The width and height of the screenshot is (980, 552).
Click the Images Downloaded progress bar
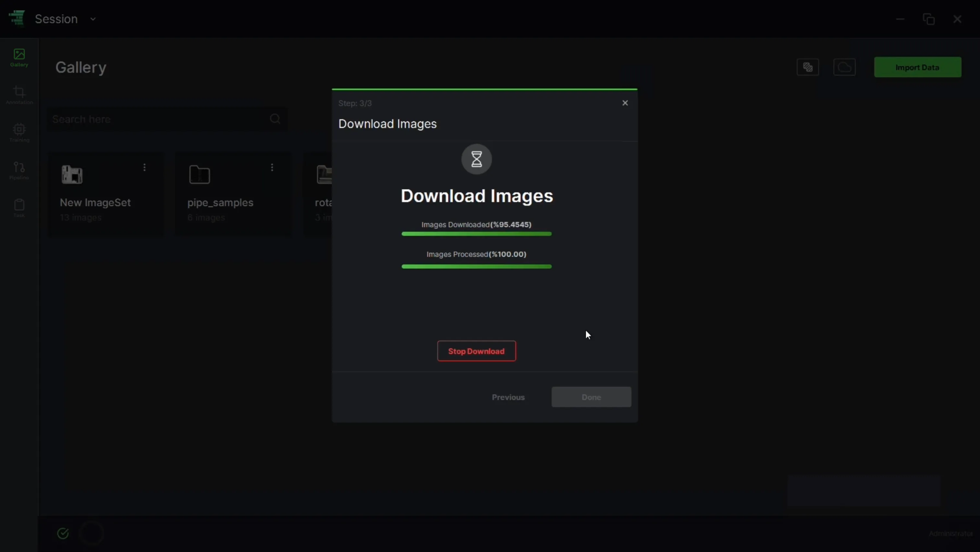point(476,234)
